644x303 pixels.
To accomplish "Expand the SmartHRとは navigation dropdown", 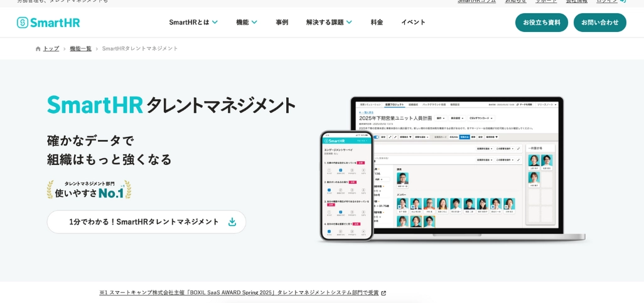I will [x=193, y=22].
